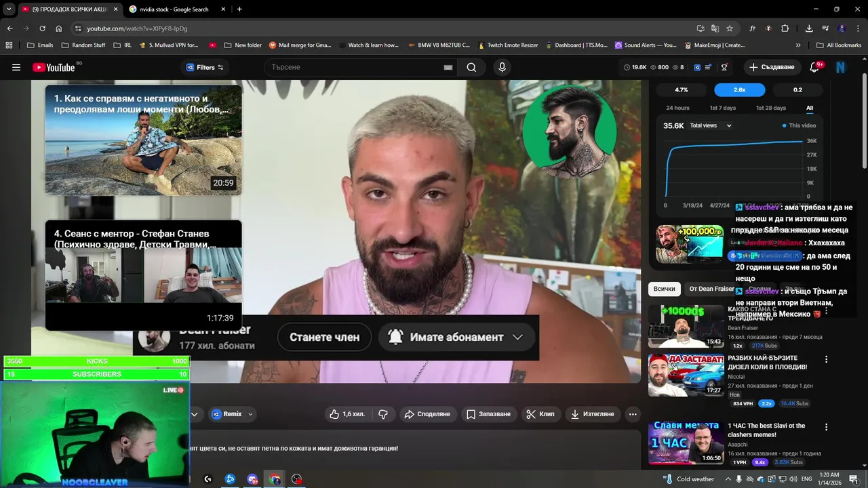Open the tab search dropdown

[x=9, y=9]
